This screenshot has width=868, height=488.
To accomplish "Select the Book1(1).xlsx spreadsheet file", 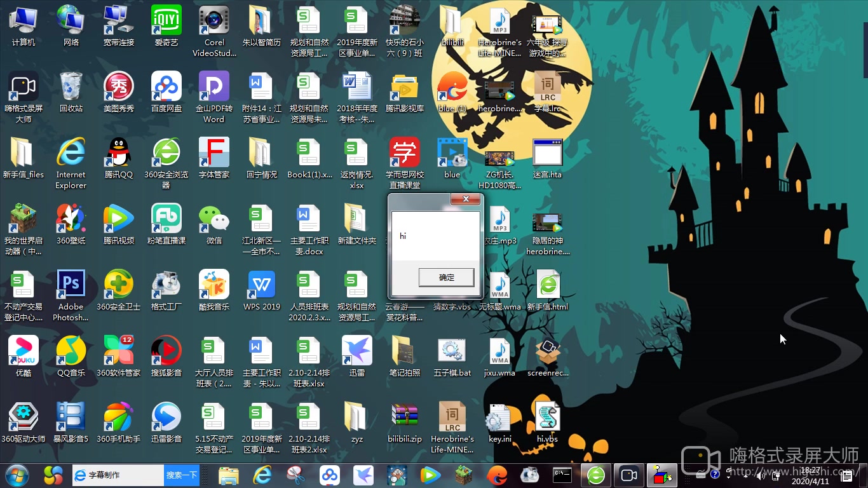I will [309, 158].
